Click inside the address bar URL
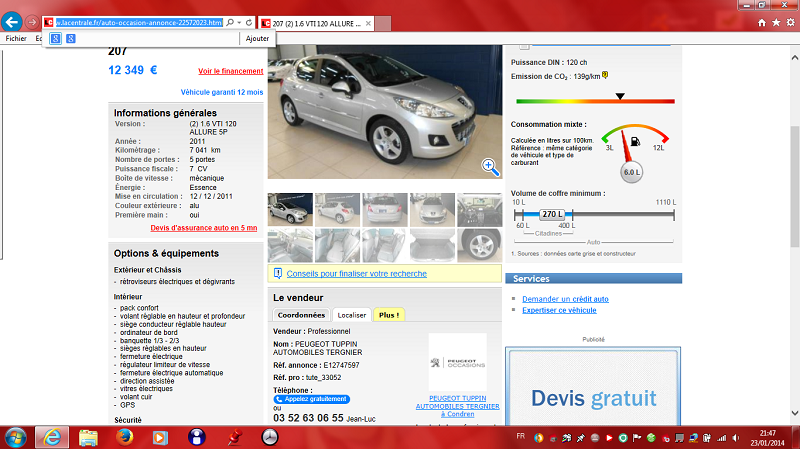Screen dimensions: 800x449 (139, 22)
